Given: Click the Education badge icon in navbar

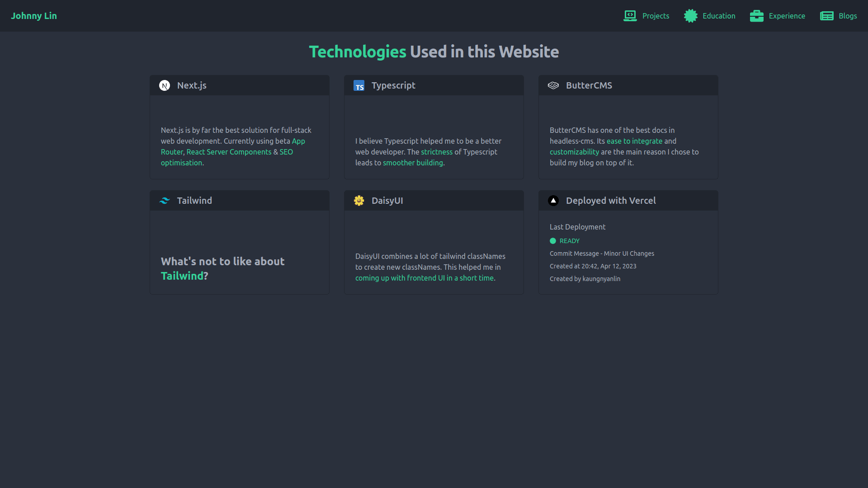Looking at the screenshot, I should (690, 16).
